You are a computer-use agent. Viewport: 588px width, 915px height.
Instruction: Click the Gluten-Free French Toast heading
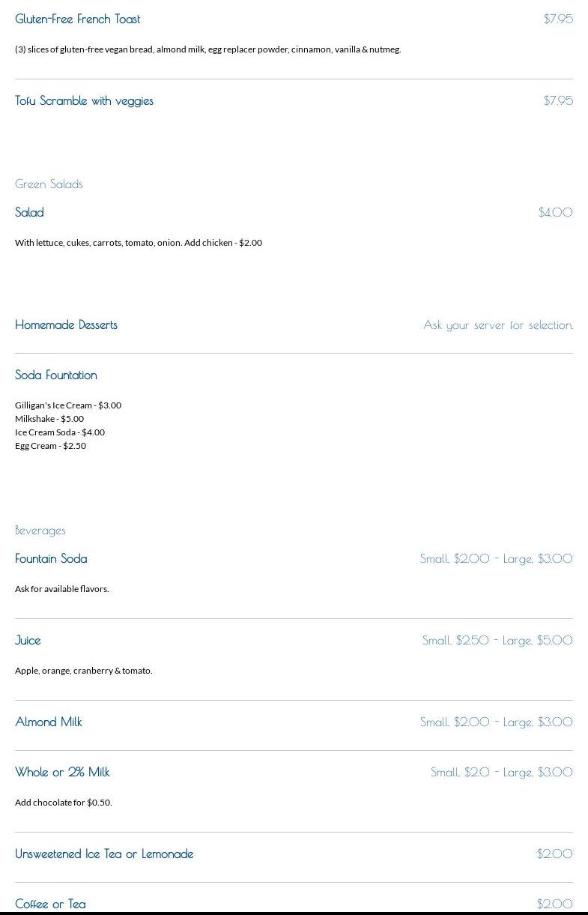tap(78, 19)
